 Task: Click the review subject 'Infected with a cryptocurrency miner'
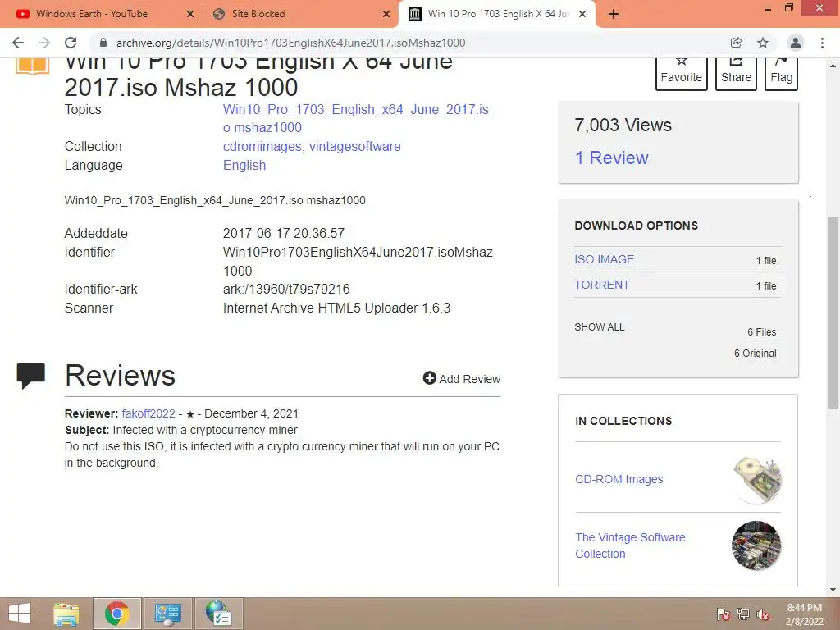(x=204, y=430)
